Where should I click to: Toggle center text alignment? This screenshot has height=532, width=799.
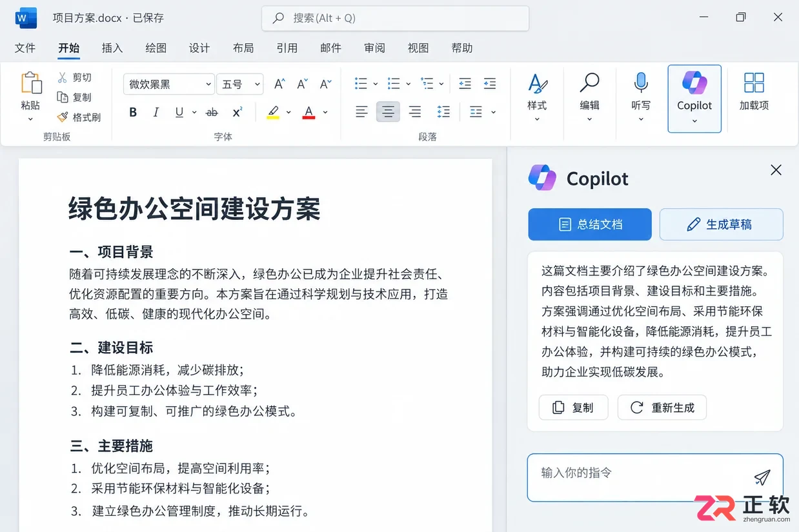[388, 112]
